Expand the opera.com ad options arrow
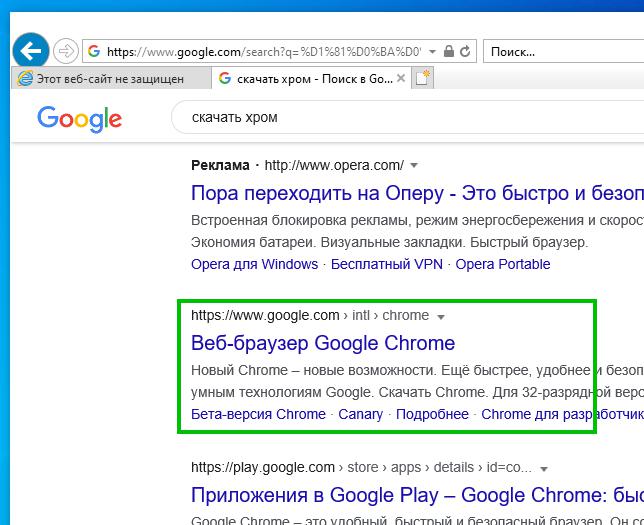 click(x=414, y=166)
